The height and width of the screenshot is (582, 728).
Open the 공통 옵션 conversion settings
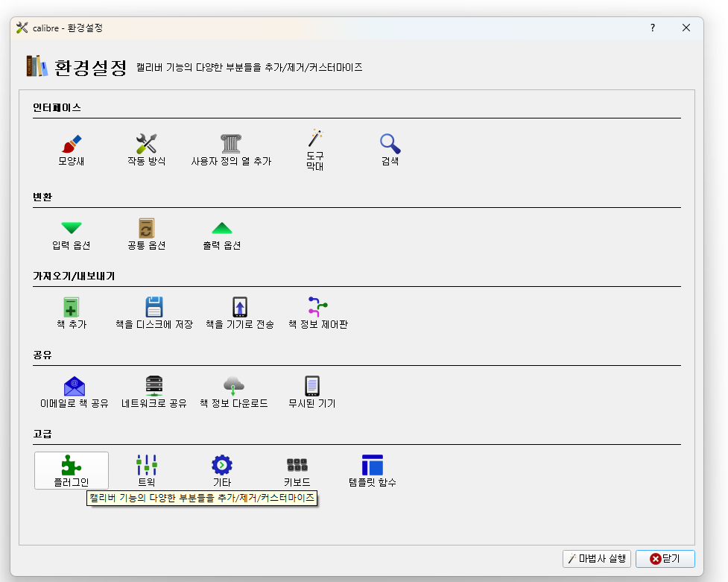pyautogui.click(x=146, y=233)
